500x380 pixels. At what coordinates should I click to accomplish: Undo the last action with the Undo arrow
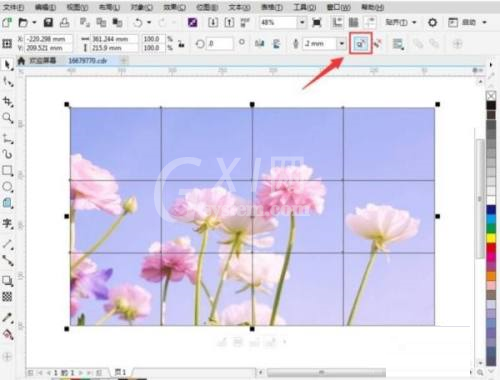click(x=138, y=23)
